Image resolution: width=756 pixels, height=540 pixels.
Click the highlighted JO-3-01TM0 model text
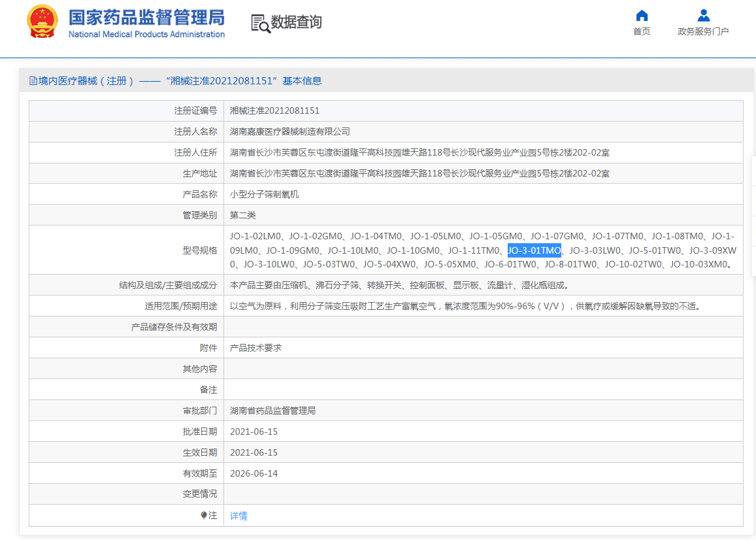[534, 250]
